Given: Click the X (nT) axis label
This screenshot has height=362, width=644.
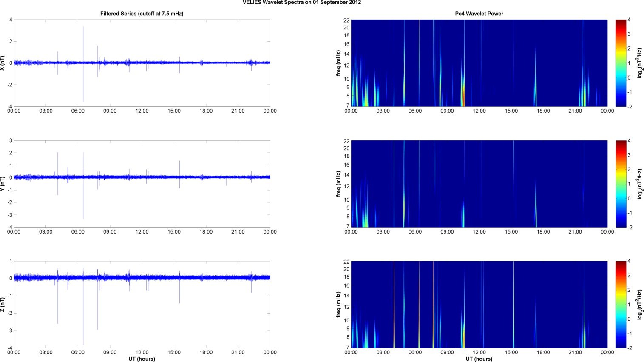Looking at the screenshot, I should point(3,63).
